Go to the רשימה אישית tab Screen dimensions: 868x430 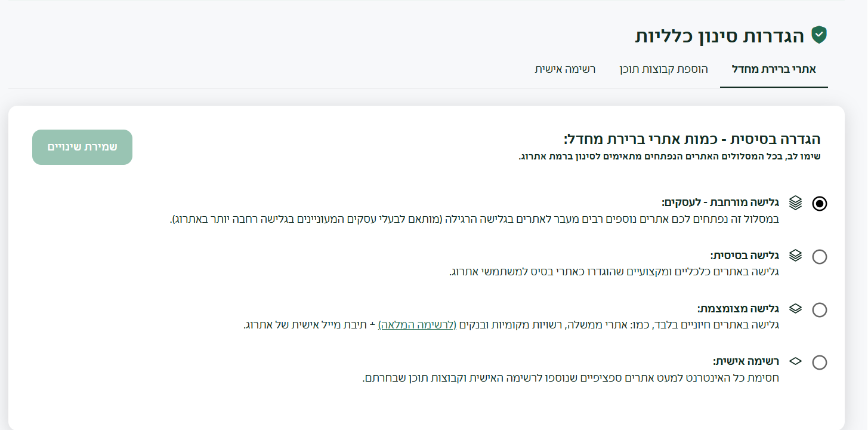pyautogui.click(x=565, y=69)
